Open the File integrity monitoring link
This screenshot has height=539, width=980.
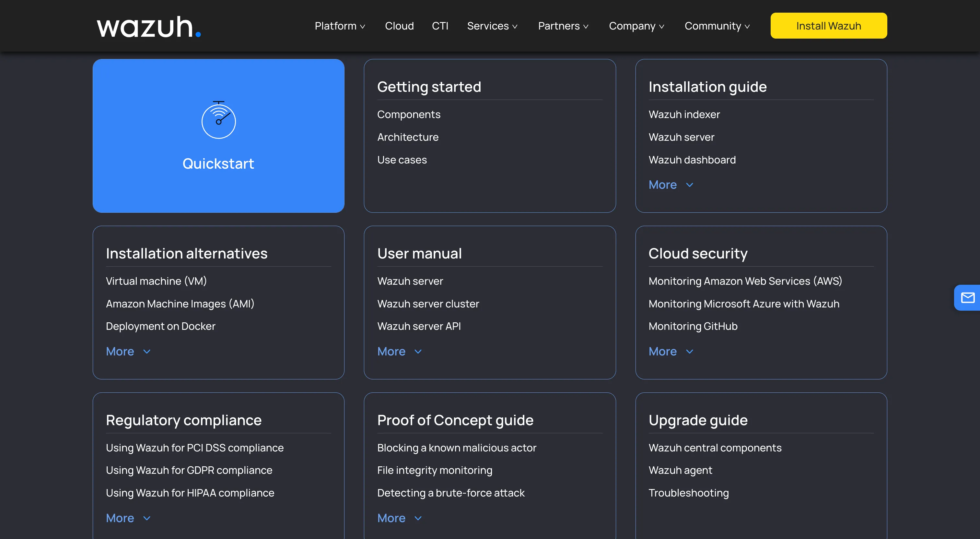coord(435,471)
